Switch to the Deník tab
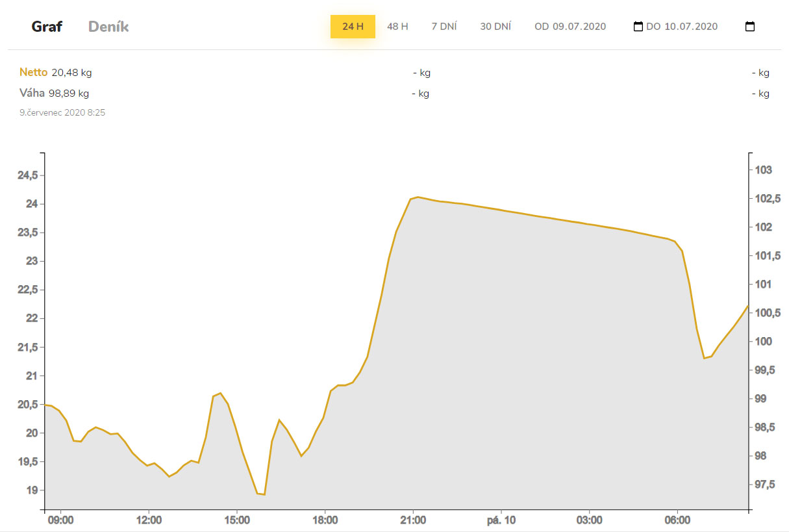The width and height of the screenshot is (789, 532). click(108, 27)
